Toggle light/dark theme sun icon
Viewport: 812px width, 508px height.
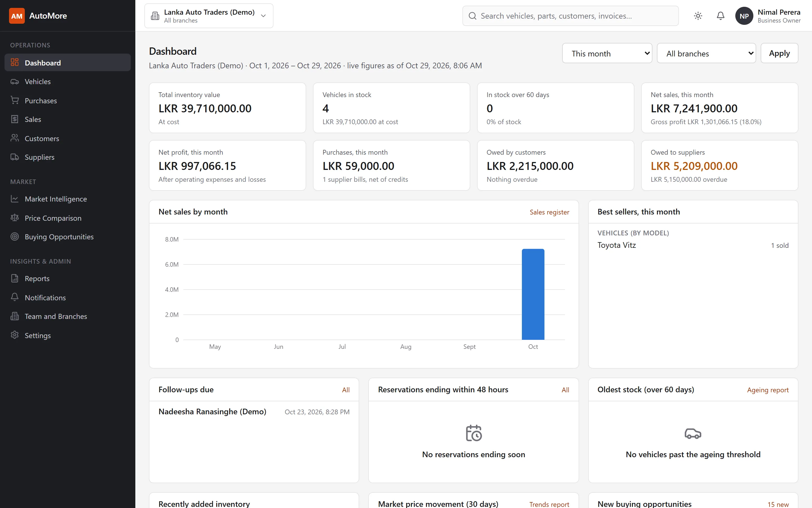coord(698,16)
